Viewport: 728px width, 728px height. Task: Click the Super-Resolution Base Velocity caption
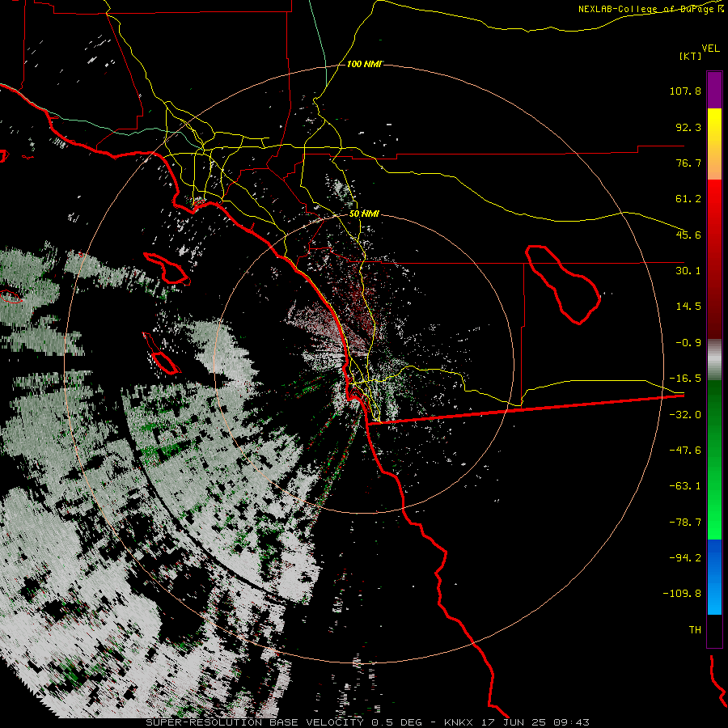[368, 722]
